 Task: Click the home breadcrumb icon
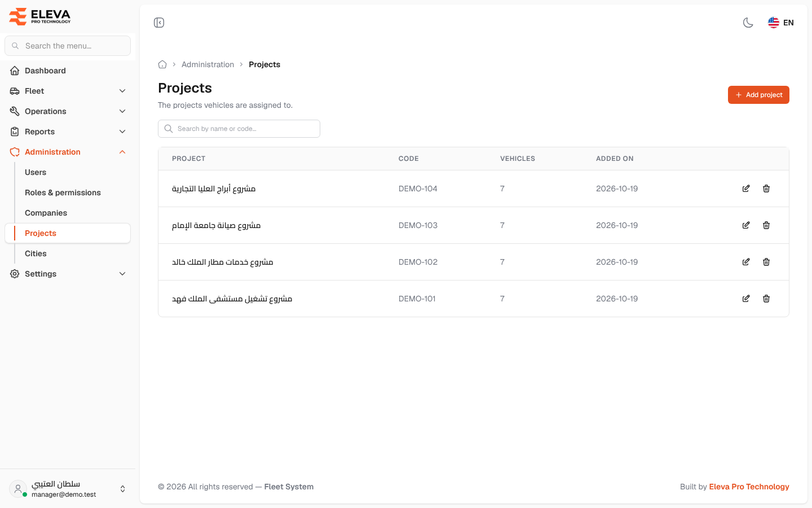point(162,64)
